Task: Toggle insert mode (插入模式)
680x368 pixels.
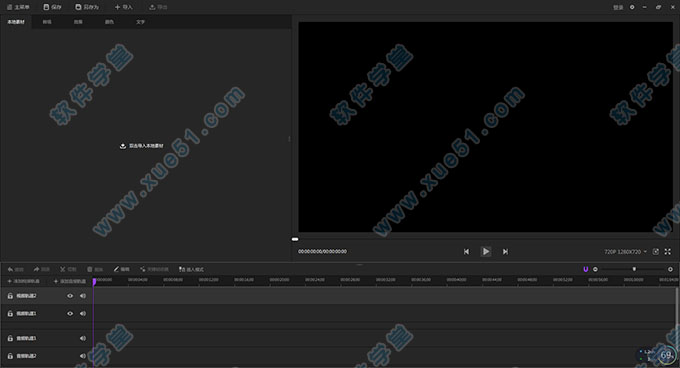Action: (191, 270)
